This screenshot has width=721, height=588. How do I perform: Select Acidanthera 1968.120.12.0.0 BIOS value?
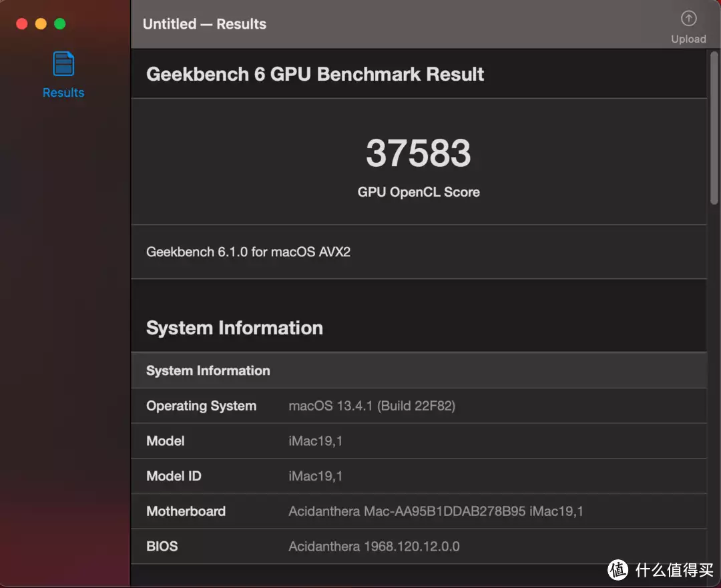coord(374,546)
